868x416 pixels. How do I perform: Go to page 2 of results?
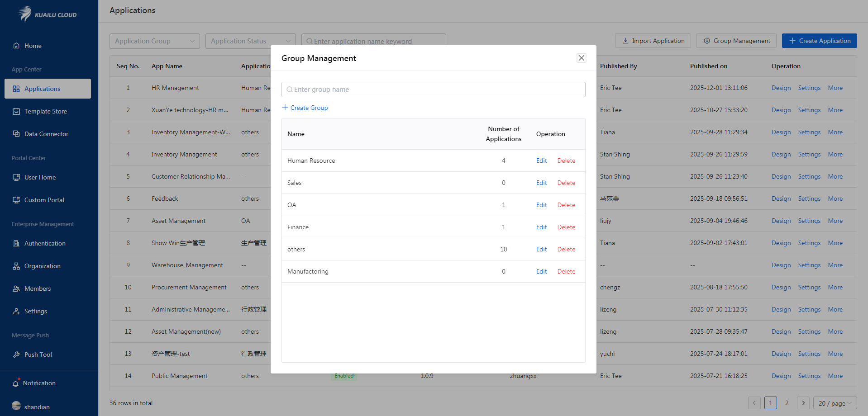tap(787, 403)
